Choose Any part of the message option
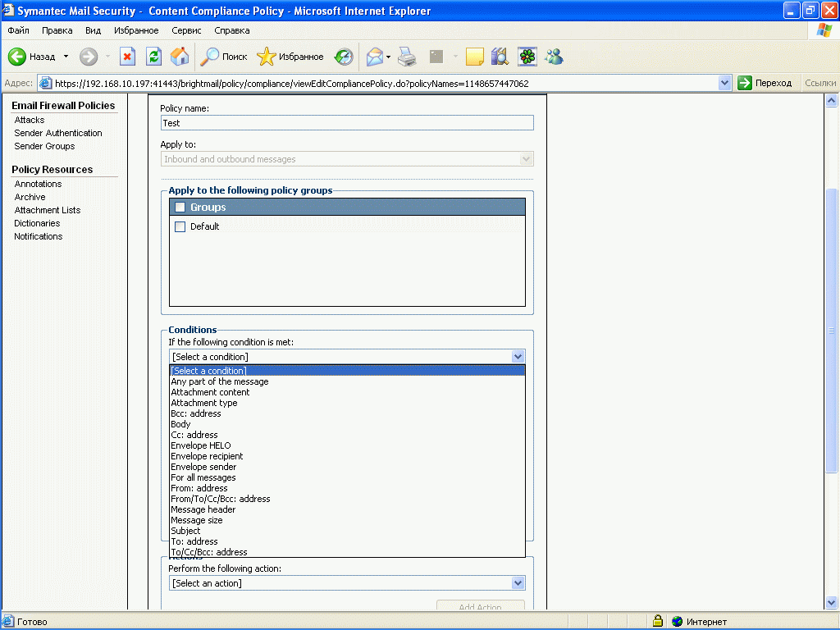 tap(347, 381)
